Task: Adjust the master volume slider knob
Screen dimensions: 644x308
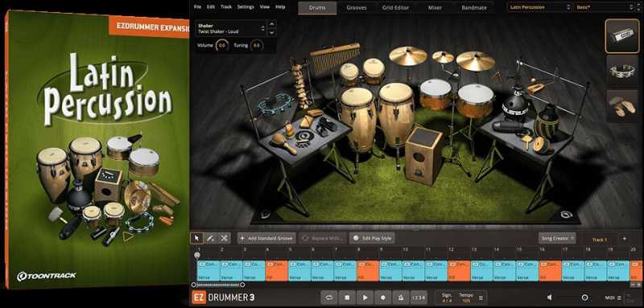Action: click(585, 298)
